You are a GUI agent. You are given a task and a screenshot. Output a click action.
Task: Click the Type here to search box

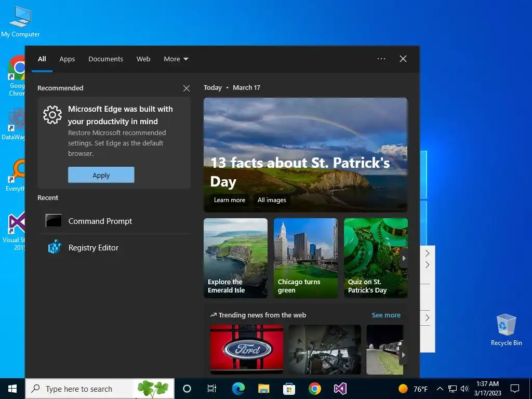point(100,389)
